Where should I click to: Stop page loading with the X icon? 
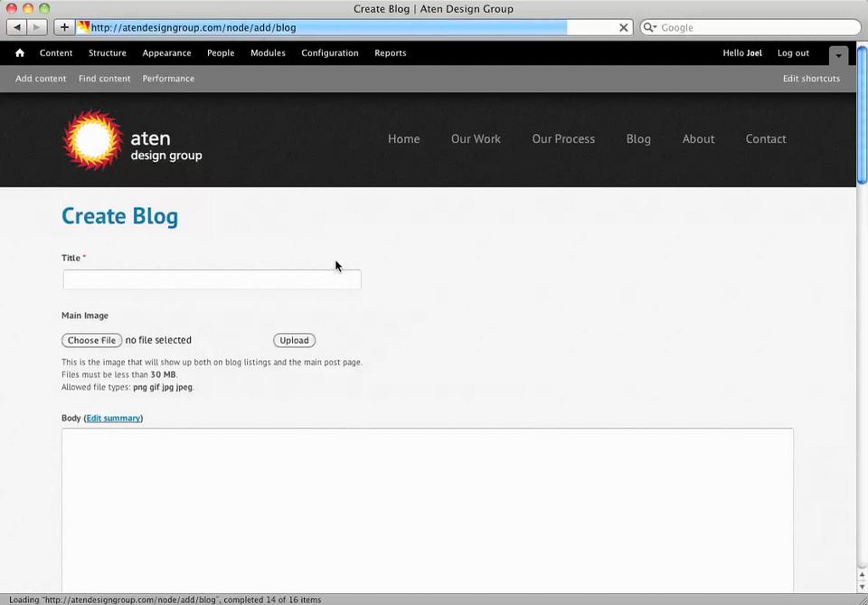coord(624,27)
